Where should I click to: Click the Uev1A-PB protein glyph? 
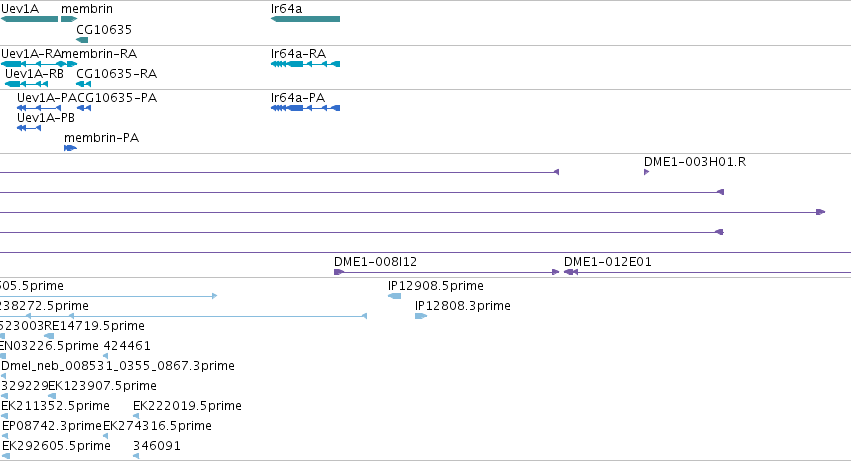click(29, 128)
